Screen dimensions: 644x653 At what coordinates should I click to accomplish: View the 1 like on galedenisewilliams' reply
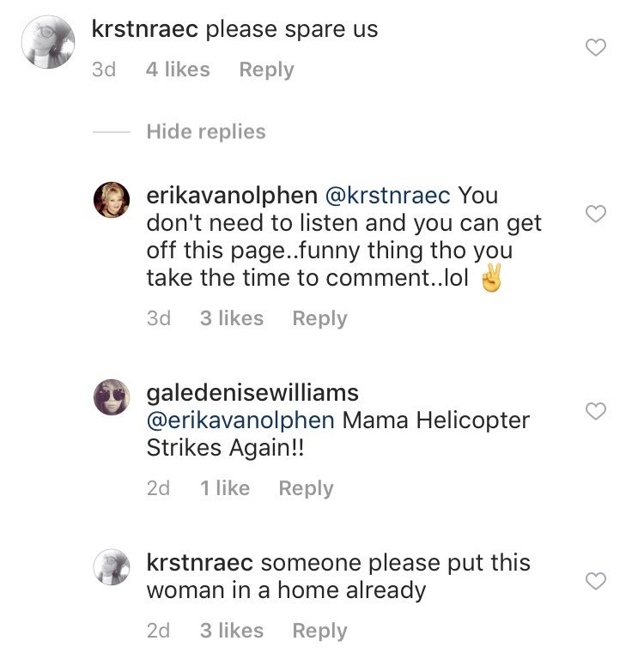[x=225, y=488]
